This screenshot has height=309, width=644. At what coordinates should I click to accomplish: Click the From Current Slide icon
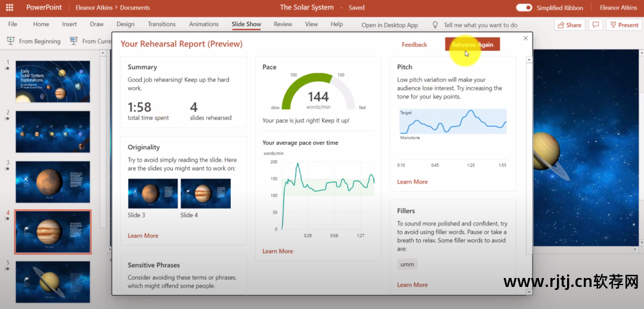[74, 41]
